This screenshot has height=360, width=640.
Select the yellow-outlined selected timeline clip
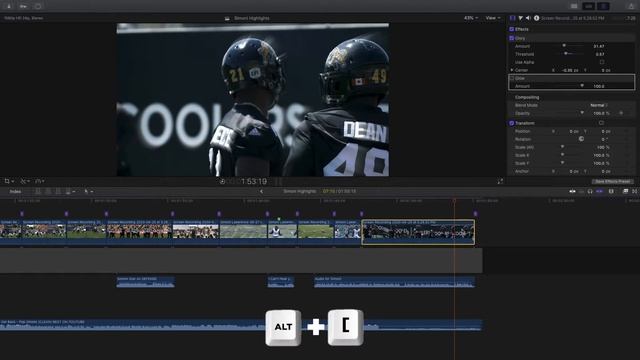[x=418, y=232]
